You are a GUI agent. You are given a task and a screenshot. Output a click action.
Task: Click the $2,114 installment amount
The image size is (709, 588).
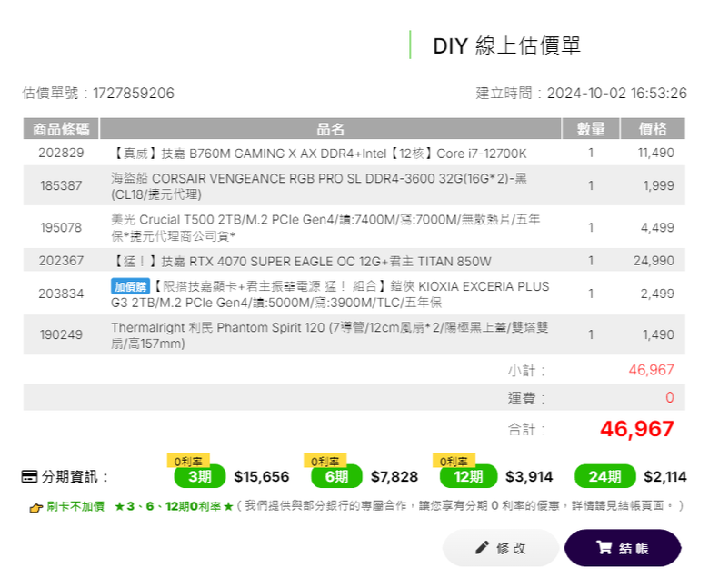[x=665, y=477]
